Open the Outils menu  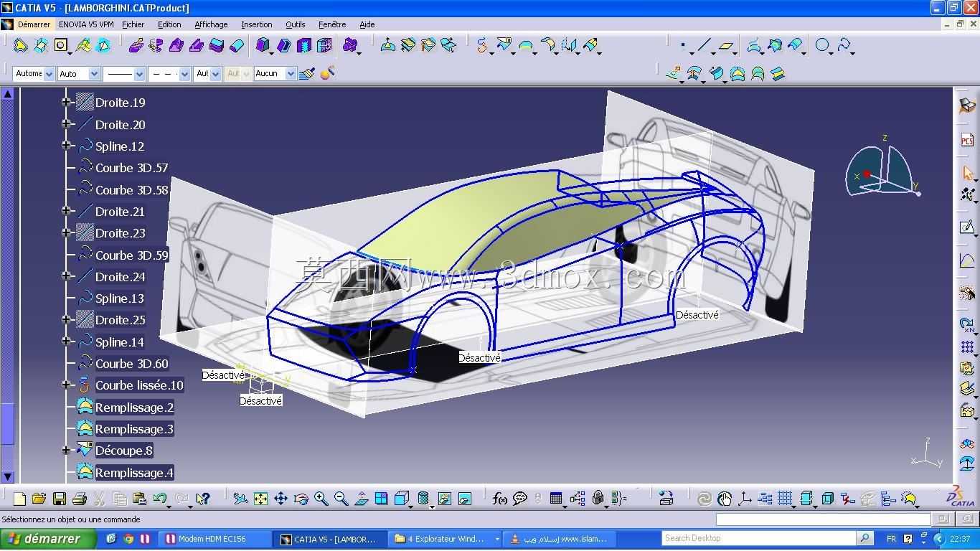[295, 24]
